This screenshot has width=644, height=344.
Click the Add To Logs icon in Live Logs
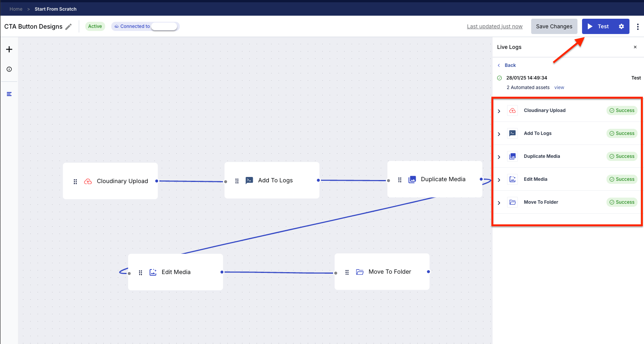point(512,133)
